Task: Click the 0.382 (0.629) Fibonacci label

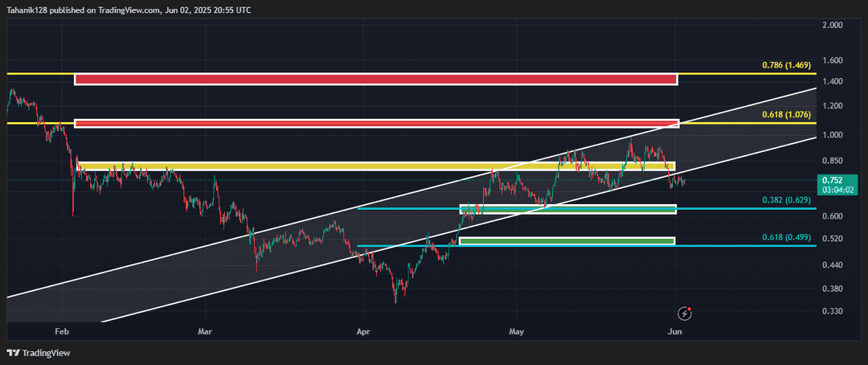Action: (786, 200)
